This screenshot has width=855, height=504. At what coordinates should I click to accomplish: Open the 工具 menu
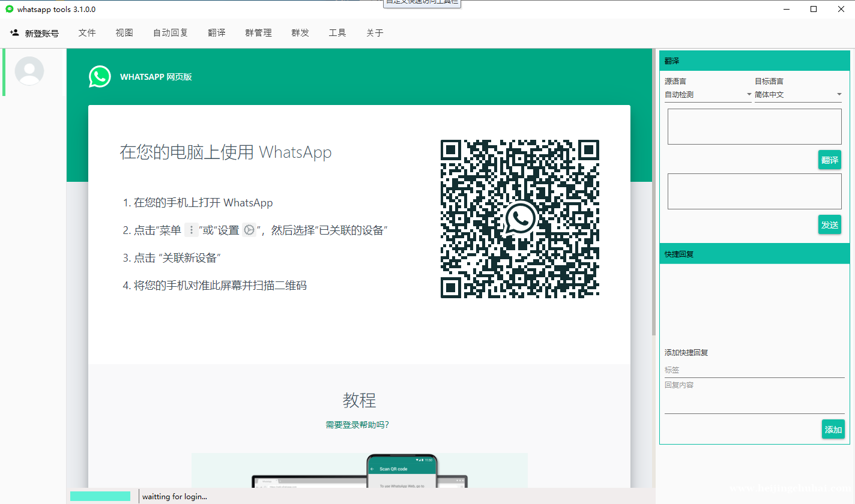[x=337, y=33]
